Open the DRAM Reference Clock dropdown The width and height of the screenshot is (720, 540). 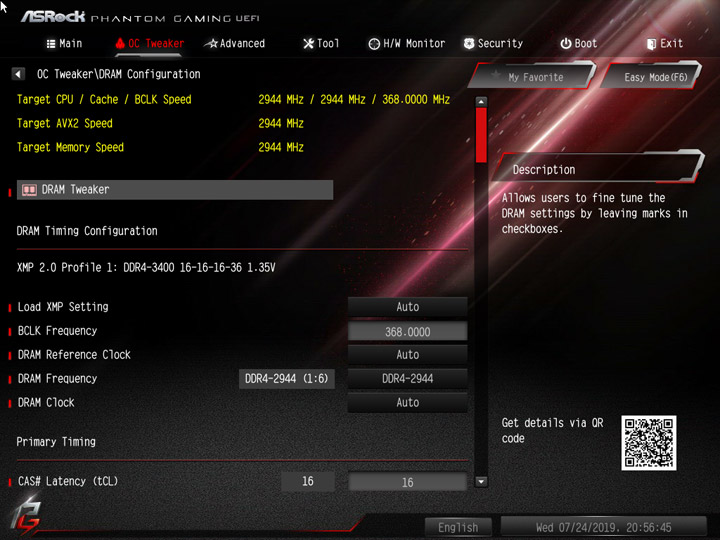click(407, 354)
